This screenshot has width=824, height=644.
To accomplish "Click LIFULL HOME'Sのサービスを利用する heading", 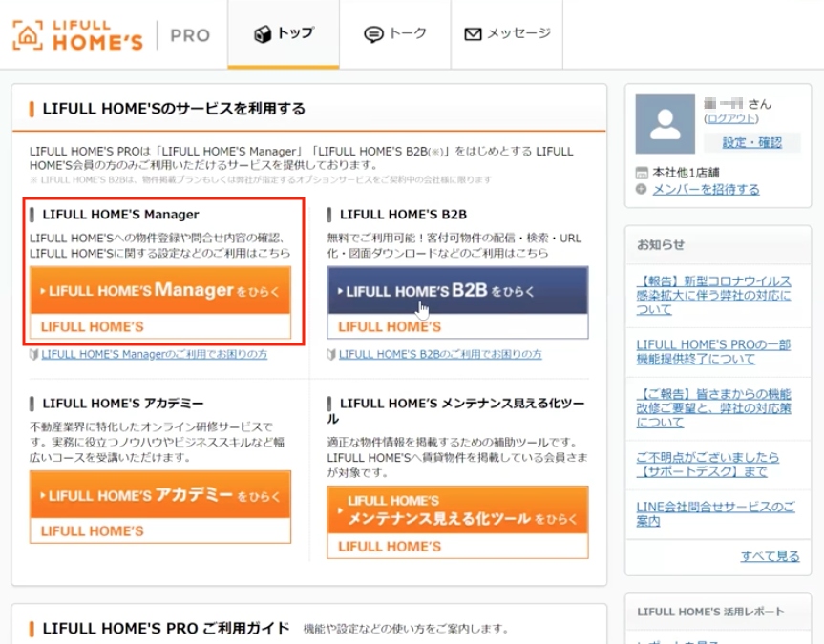I will [x=174, y=109].
